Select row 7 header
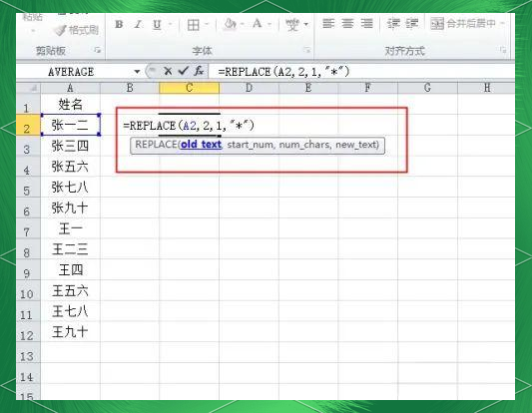Viewport: 532px width, 413px height. click(x=28, y=228)
